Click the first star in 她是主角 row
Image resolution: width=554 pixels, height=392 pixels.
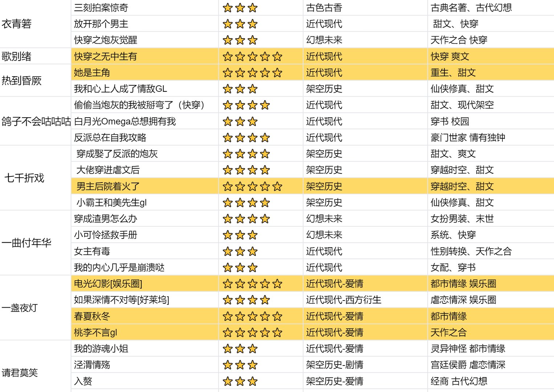click(228, 73)
